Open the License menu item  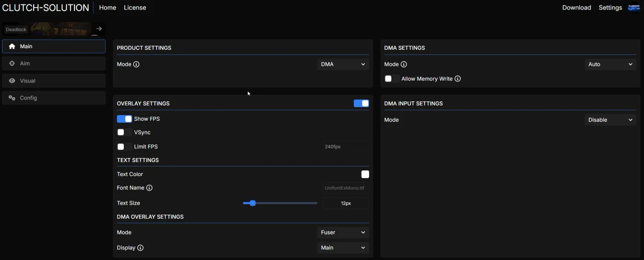click(x=135, y=8)
